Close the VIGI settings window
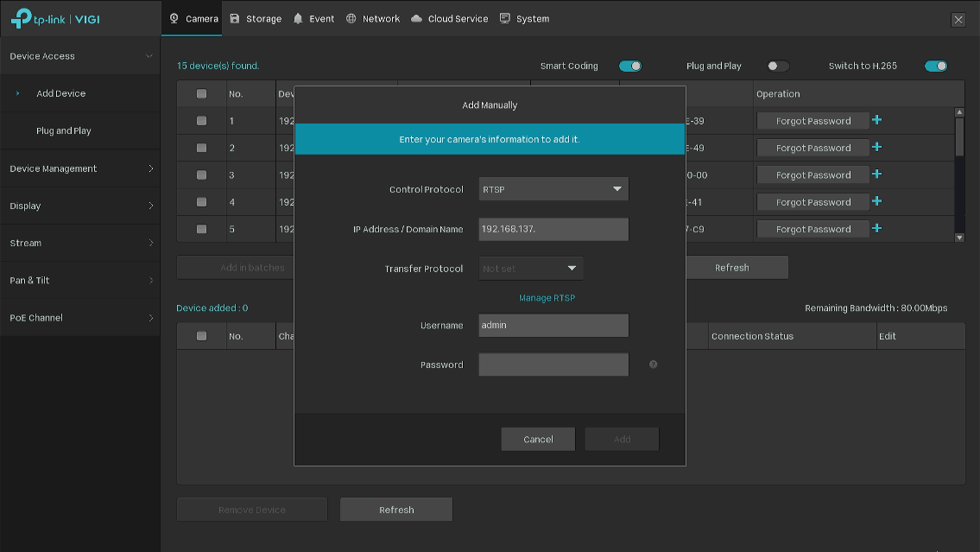The height and width of the screenshot is (552, 980). [x=958, y=19]
